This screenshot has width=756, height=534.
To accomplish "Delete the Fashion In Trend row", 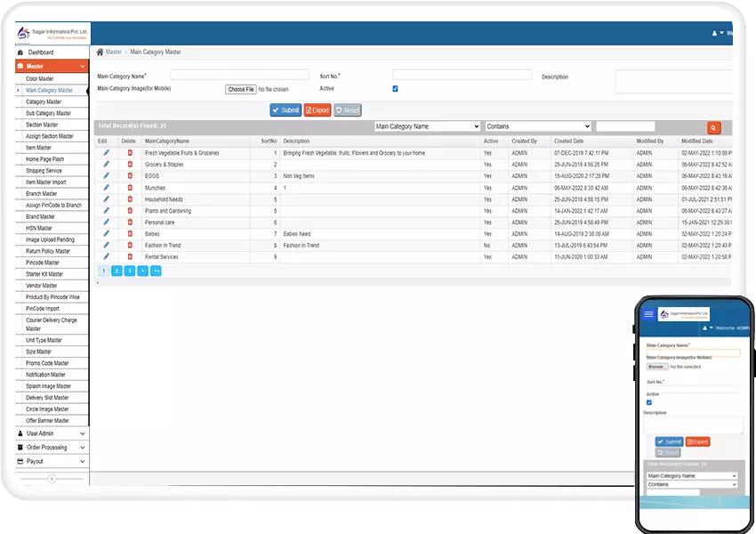I will tap(130, 245).
